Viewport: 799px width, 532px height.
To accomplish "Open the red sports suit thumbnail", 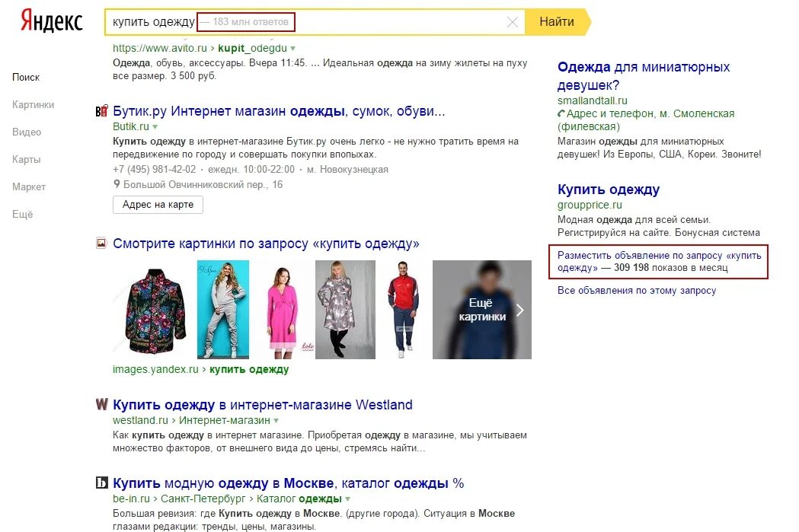I will [404, 310].
